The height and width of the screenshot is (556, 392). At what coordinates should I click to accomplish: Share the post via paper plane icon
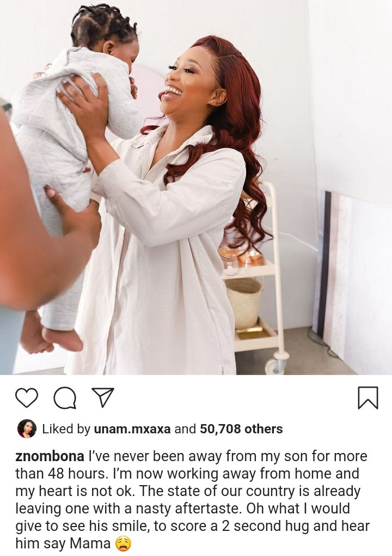[103, 397]
